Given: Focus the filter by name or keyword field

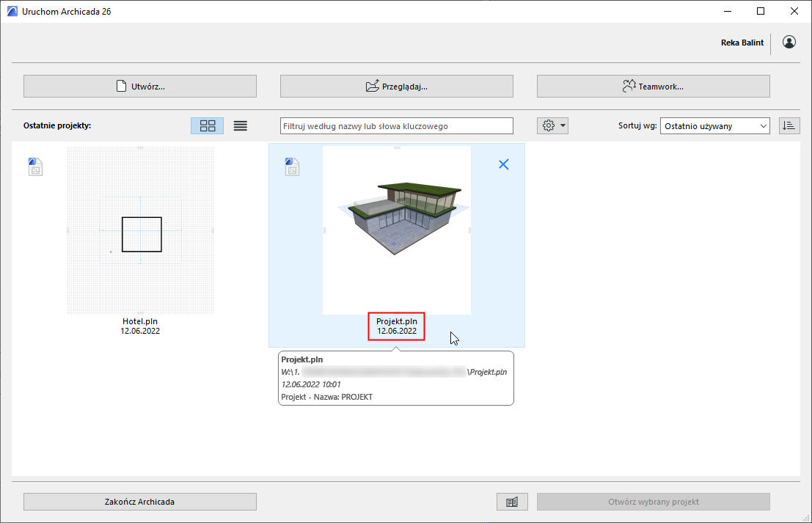Looking at the screenshot, I should click(x=397, y=126).
